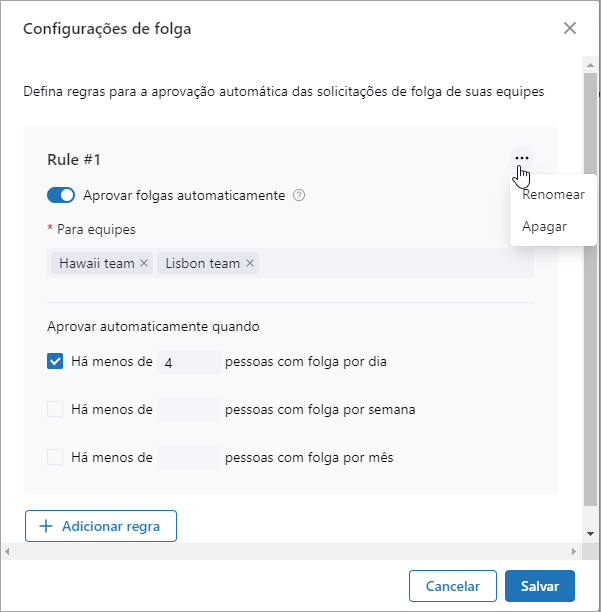Edit the people-per-day number field
The height and width of the screenshot is (612, 601).
[189, 362]
